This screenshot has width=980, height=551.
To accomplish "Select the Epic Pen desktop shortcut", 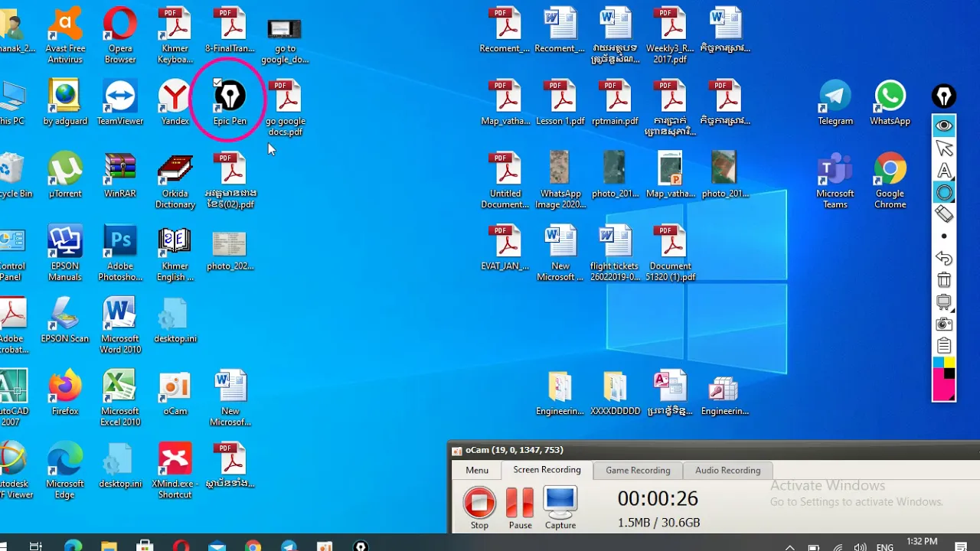I will (230, 103).
